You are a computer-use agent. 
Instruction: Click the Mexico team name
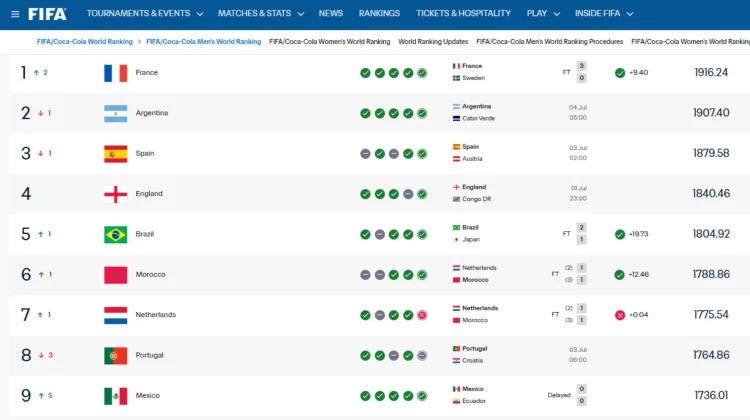[147, 396]
